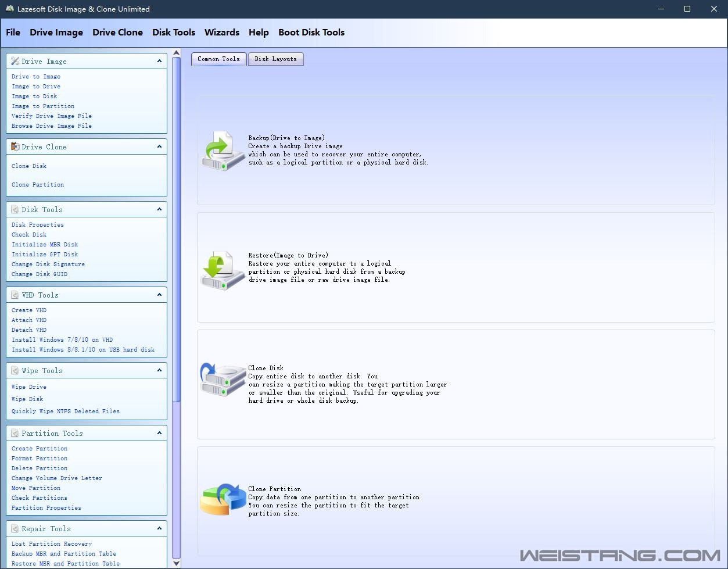Open the Image to Disk link

pos(34,96)
